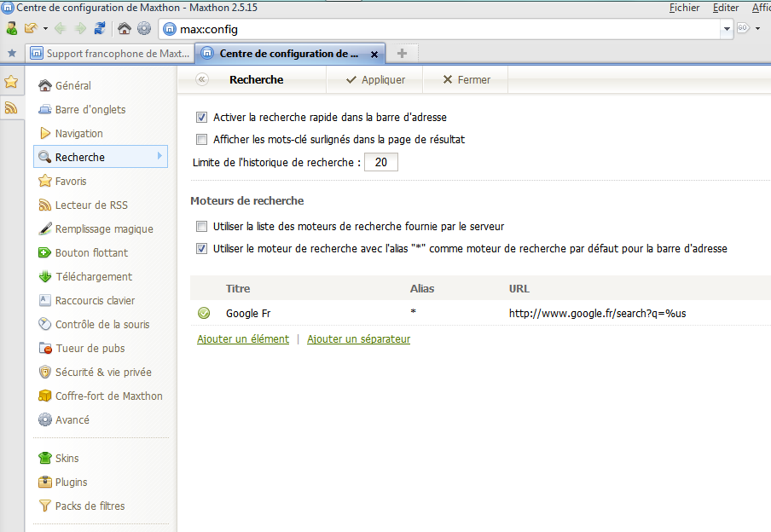This screenshot has height=532, width=771.
Task: Expand the address bar history dropdown
Action: point(727,29)
